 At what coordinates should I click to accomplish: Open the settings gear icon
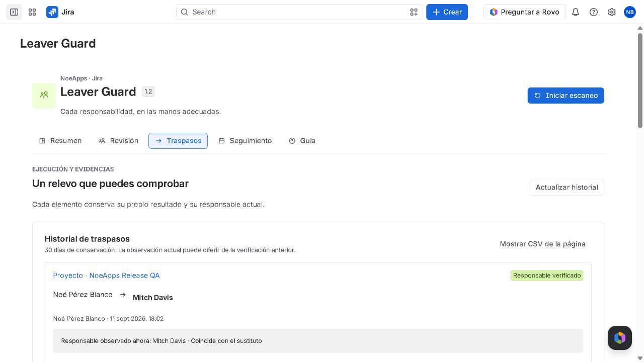pos(612,12)
